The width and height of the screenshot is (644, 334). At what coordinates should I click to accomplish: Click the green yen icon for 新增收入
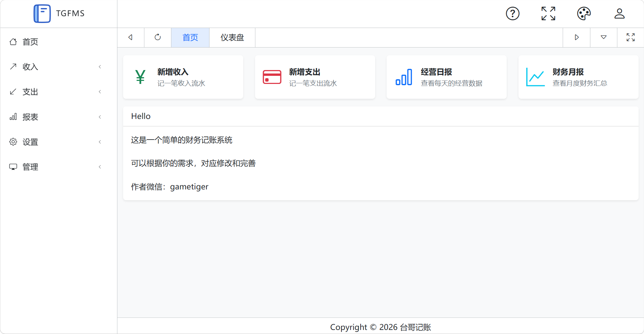[140, 77]
